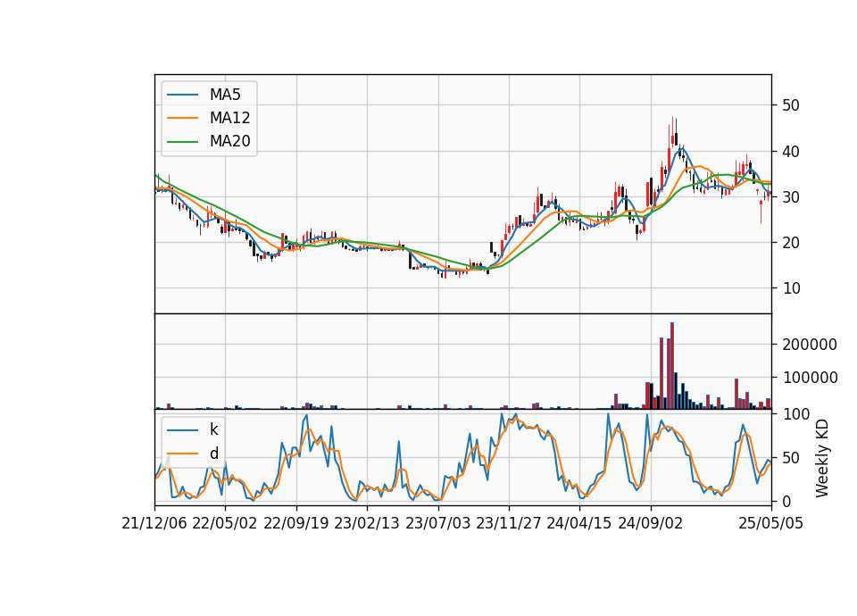Screen dimensions: 857x616
Task: Click the 22/05/02 date axis label
Action: [x=225, y=523]
